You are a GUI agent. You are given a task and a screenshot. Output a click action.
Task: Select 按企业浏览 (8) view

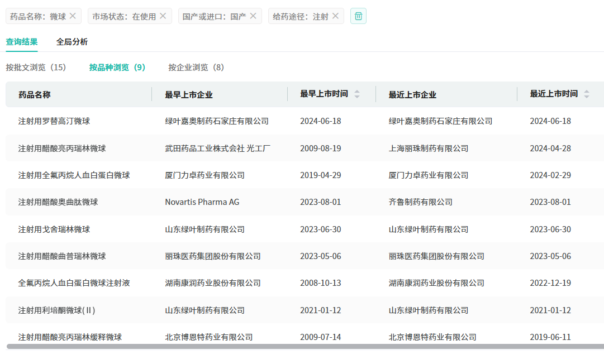[x=196, y=68]
